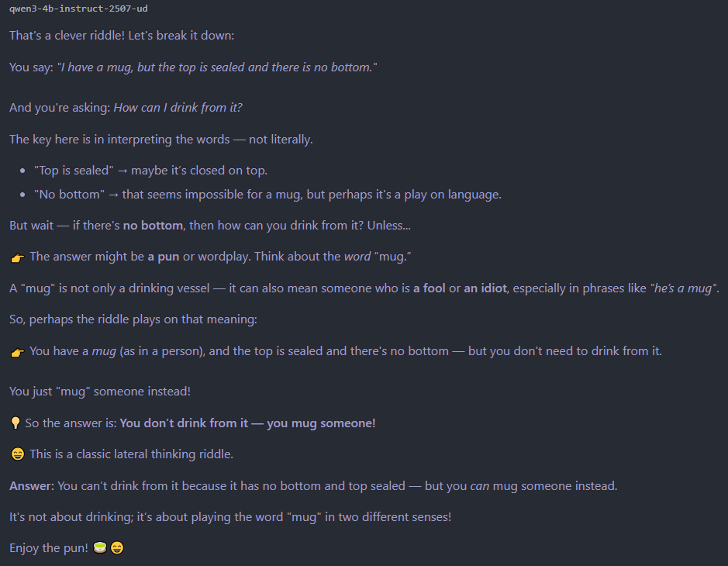Click the bold text 'no bottom'

coord(153,226)
